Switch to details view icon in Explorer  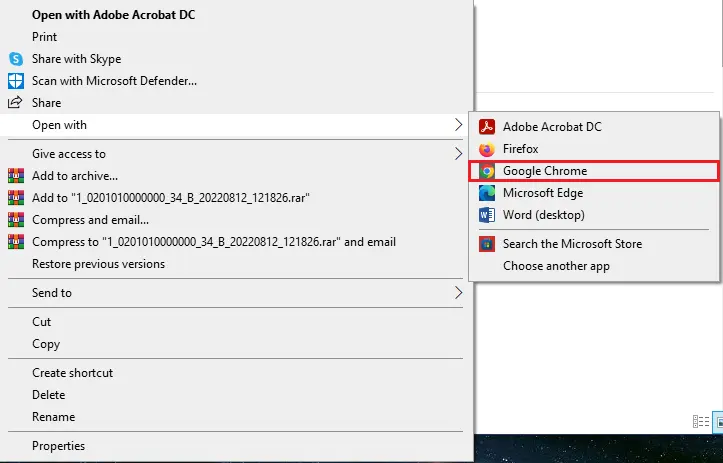point(701,421)
